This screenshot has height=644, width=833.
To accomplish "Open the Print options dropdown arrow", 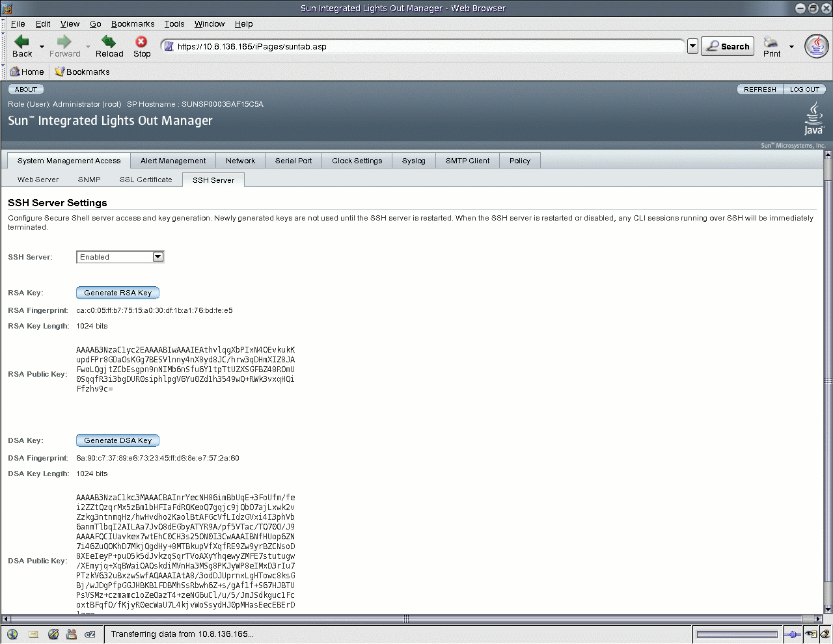I will [791, 47].
